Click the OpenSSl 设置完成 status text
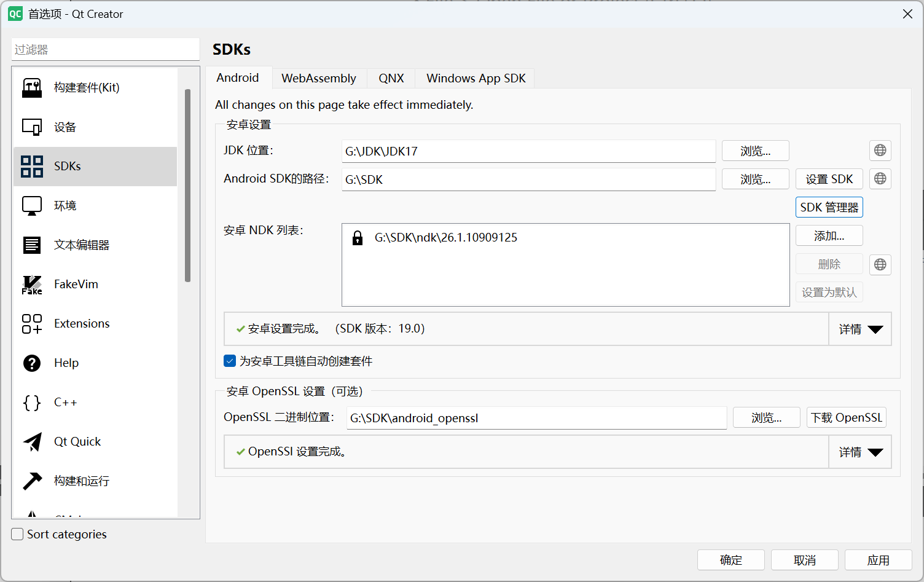This screenshot has width=924, height=582. (299, 452)
